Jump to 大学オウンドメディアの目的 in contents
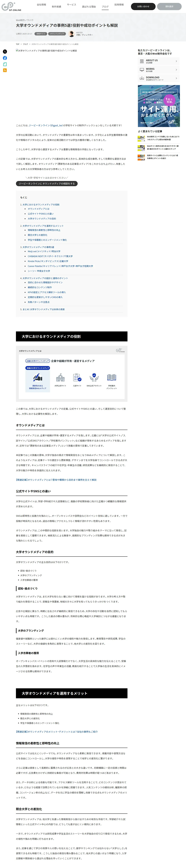Viewport: 186px width, 868px height. tap(42, 219)
